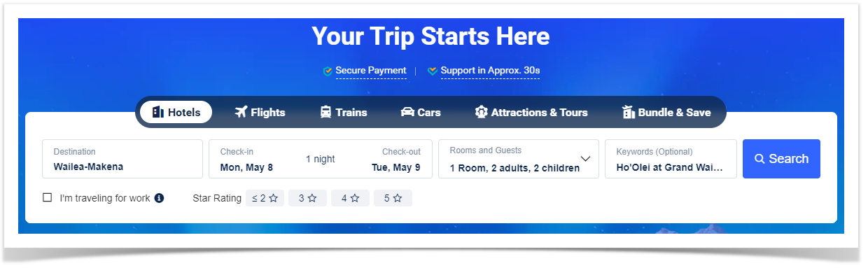
Task: Click the Bundle & Save luggage icon
Action: tap(628, 112)
